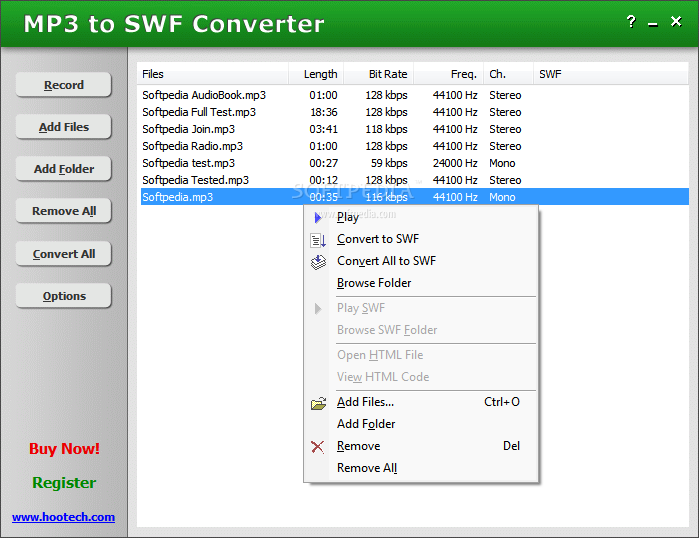Click the open-folder Add Files icon
Image resolution: width=699 pixels, height=538 pixels.
[x=318, y=403]
